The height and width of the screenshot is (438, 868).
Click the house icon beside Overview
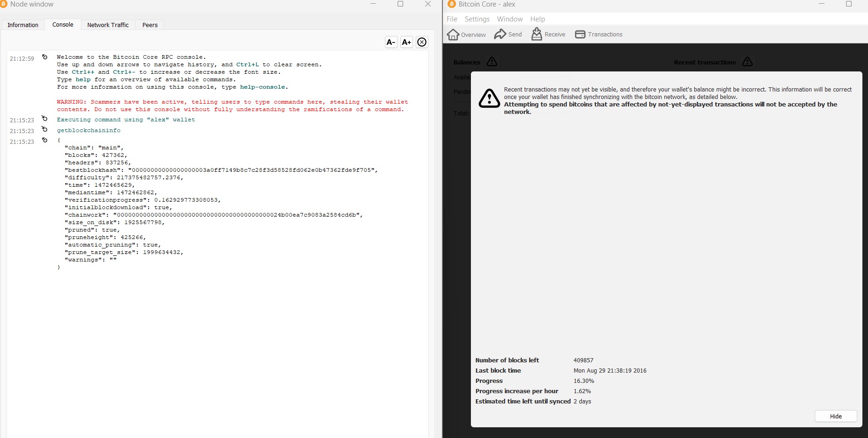(453, 35)
